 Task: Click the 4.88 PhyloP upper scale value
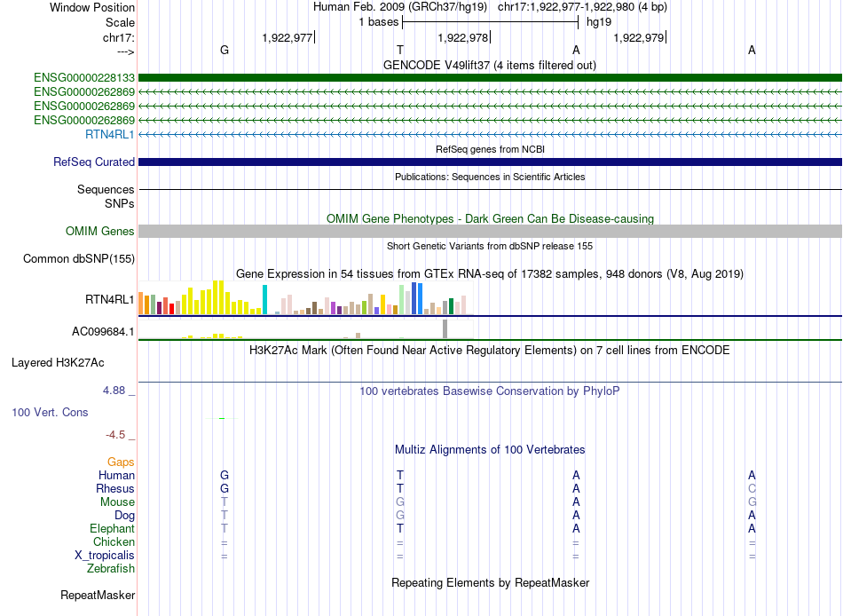[x=114, y=391]
